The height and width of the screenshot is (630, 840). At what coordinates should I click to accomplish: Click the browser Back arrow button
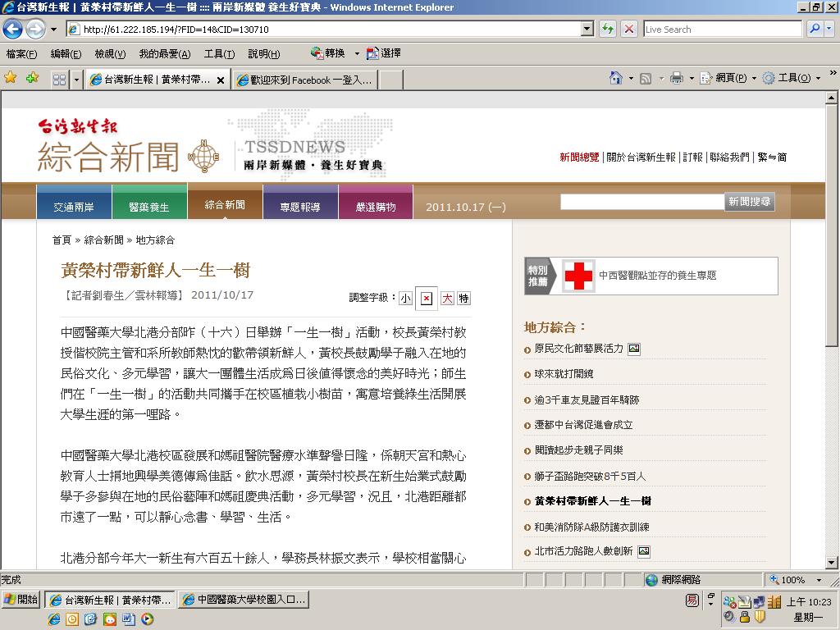(x=13, y=29)
